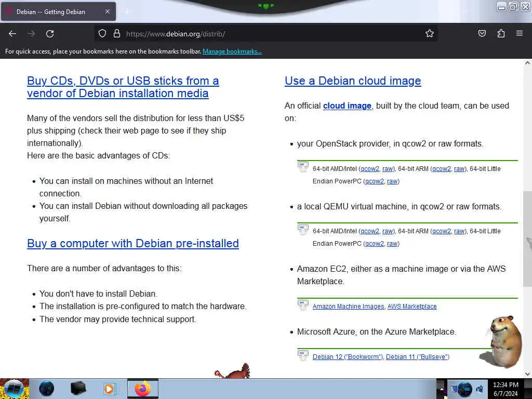Open the Use a Debian cloud image heading
Screen dimensions: 532x399
(353, 81)
